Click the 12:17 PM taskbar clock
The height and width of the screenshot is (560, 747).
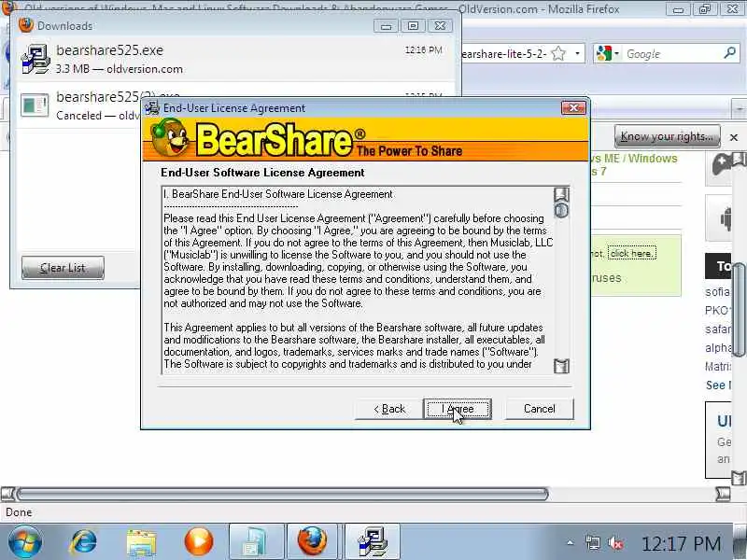682,543
